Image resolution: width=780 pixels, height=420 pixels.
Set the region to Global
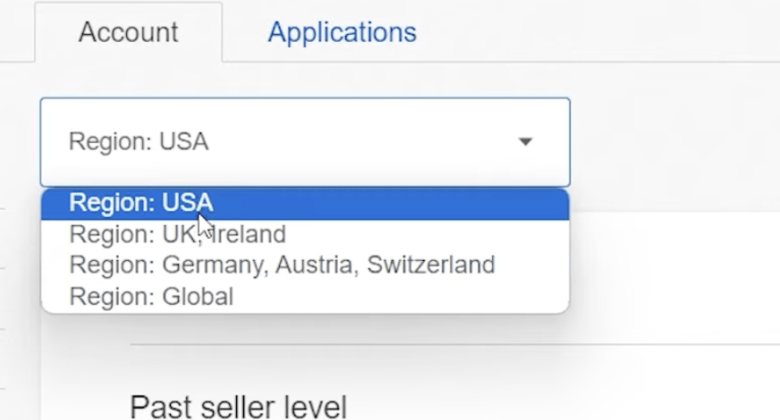click(x=151, y=296)
